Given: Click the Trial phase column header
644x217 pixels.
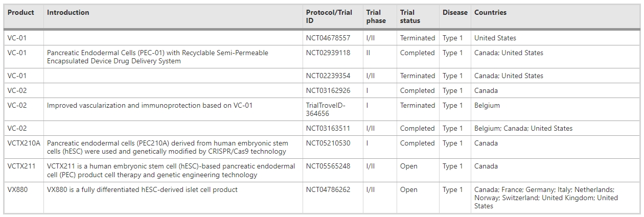Looking at the screenshot, I should (x=374, y=16).
